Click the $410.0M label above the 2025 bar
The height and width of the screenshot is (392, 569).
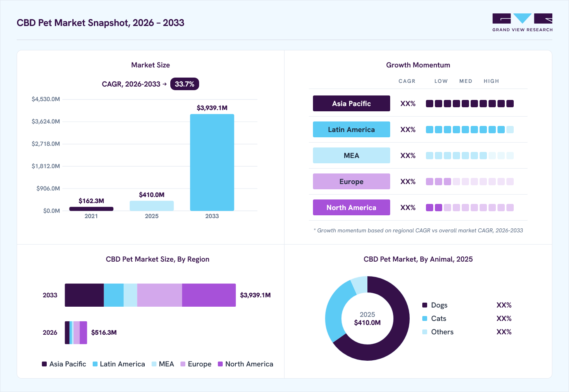pyautogui.click(x=152, y=195)
